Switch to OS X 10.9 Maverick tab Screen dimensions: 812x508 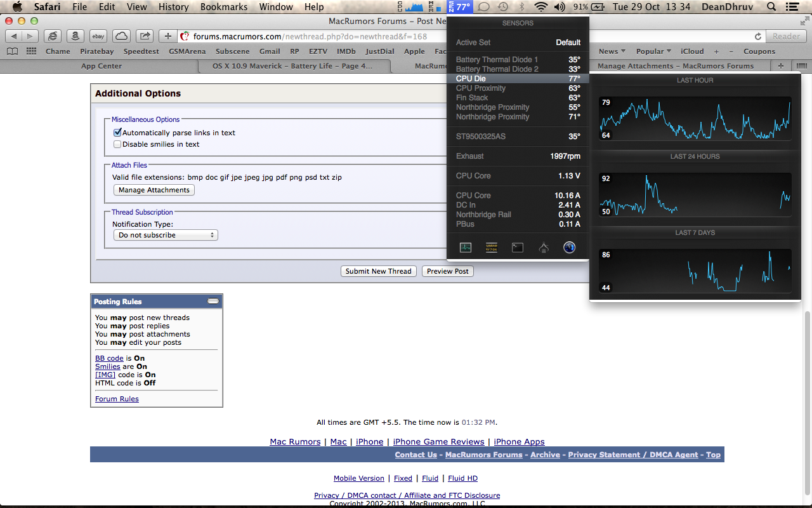(x=292, y=65)
